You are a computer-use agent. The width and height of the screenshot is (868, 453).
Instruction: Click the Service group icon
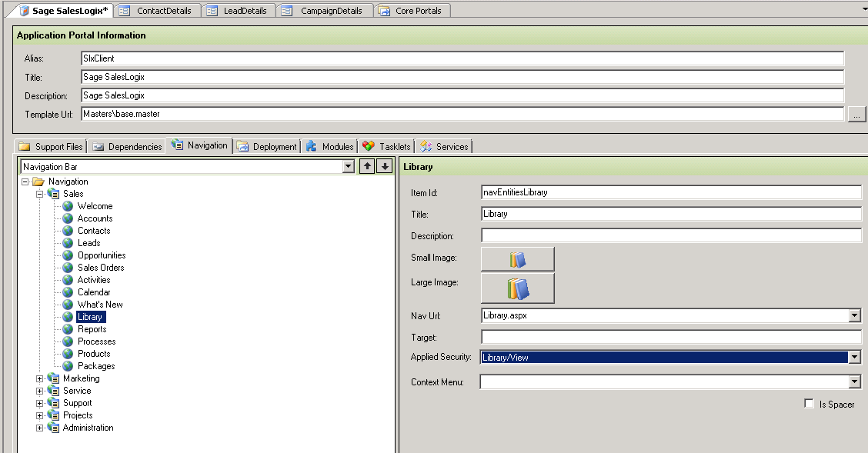(x=53, y=391)
